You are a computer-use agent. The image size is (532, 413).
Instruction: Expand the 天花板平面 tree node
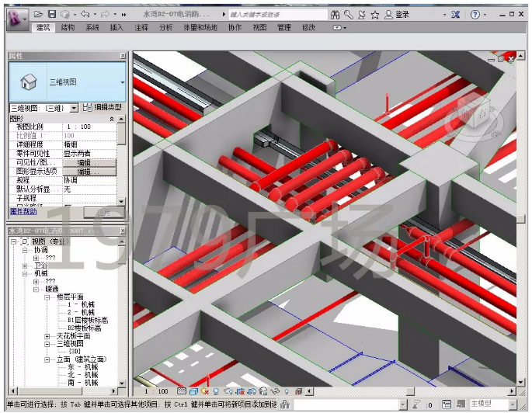click(x=47, y=336)
